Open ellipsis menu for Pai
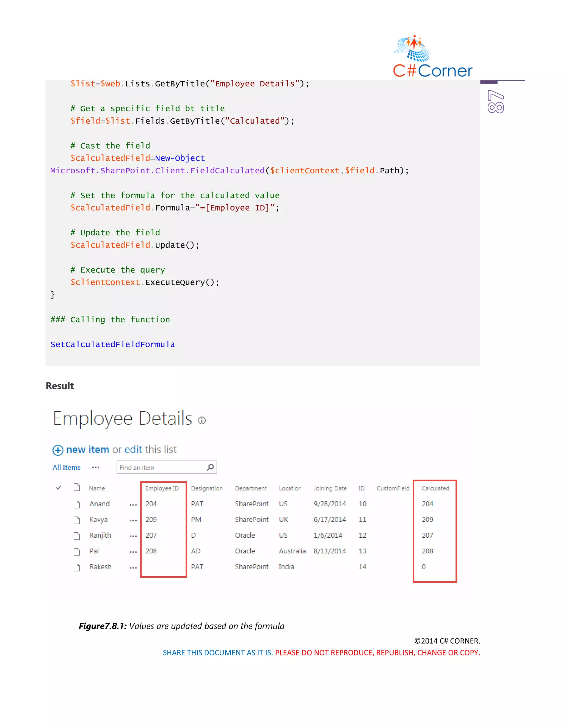The width and height of the screenshot is (563, 728). pos(133,552)
